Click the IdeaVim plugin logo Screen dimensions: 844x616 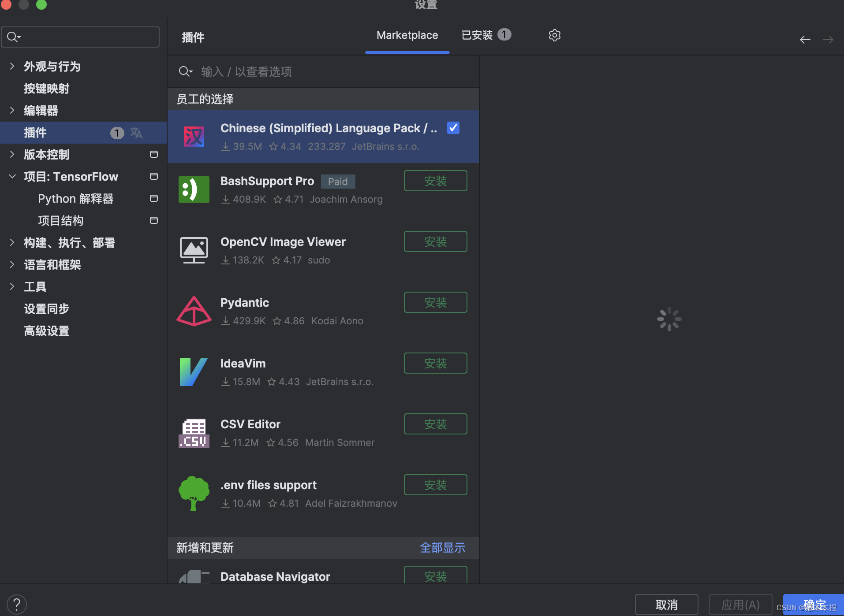(x=194, y=372)
